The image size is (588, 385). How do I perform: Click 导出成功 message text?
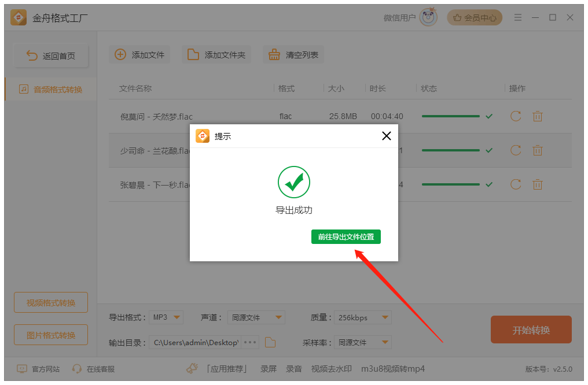(293, 210)
